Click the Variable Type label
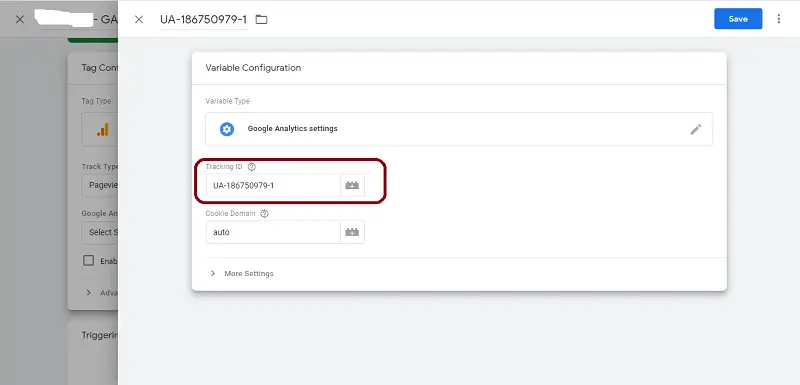This screenshot has width=800, height=385. 228,101
